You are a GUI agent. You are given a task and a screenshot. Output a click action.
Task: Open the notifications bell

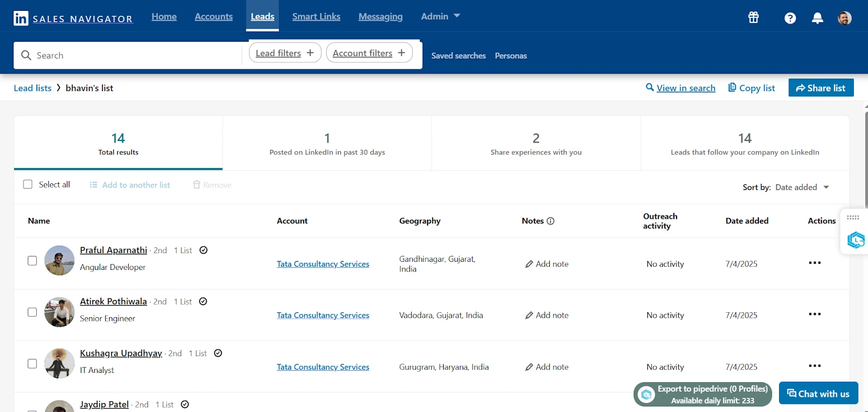coord(818,18)
